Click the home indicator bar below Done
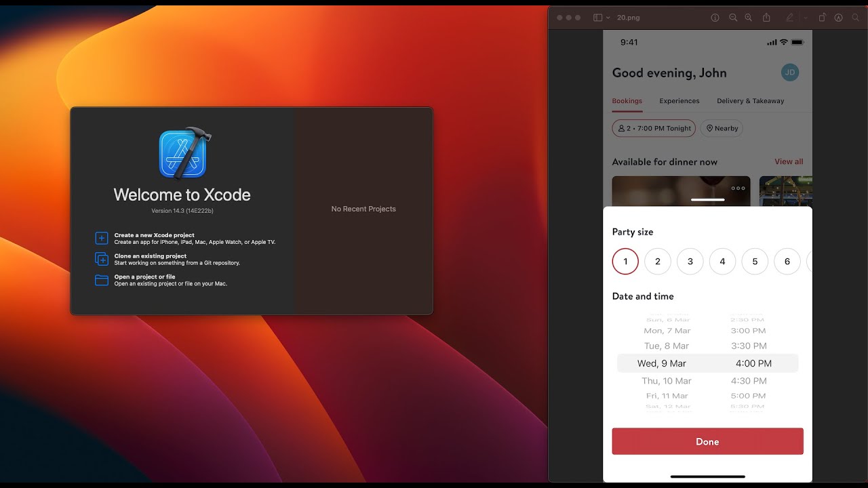 pos(707,476)
